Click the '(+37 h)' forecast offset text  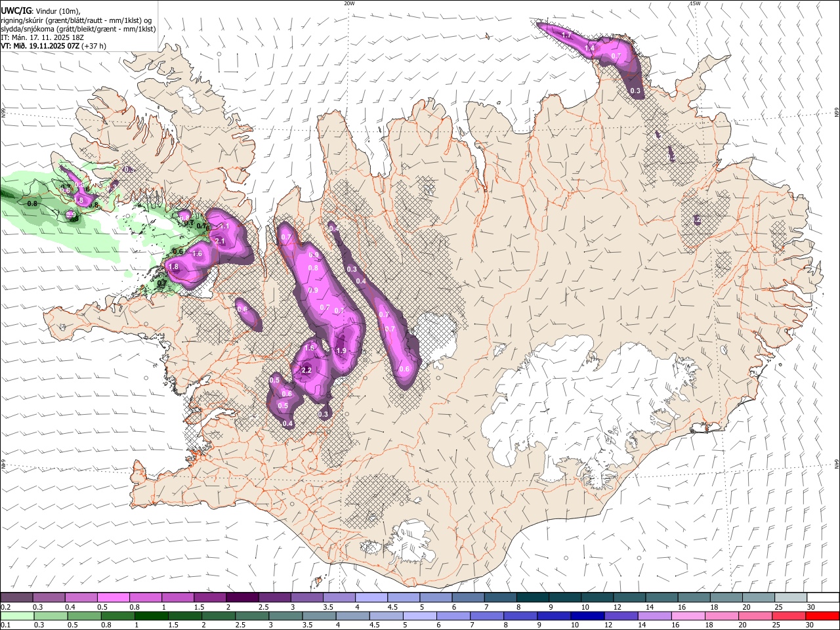[94, 46]
